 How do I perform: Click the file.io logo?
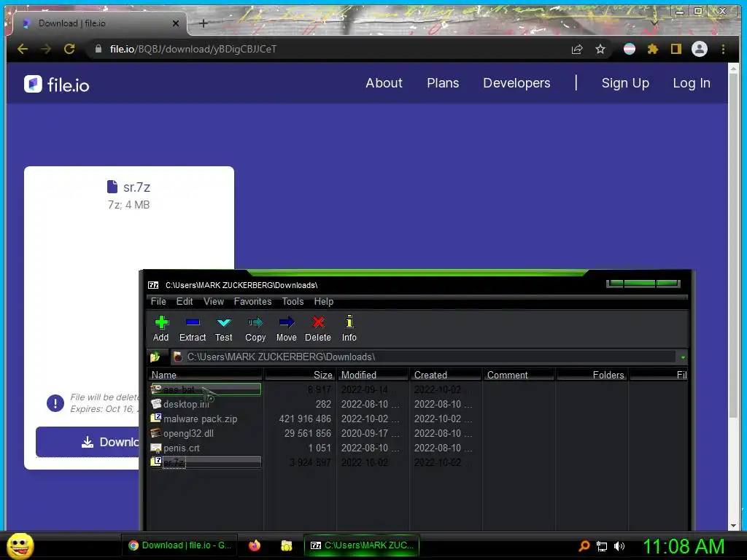57,85
